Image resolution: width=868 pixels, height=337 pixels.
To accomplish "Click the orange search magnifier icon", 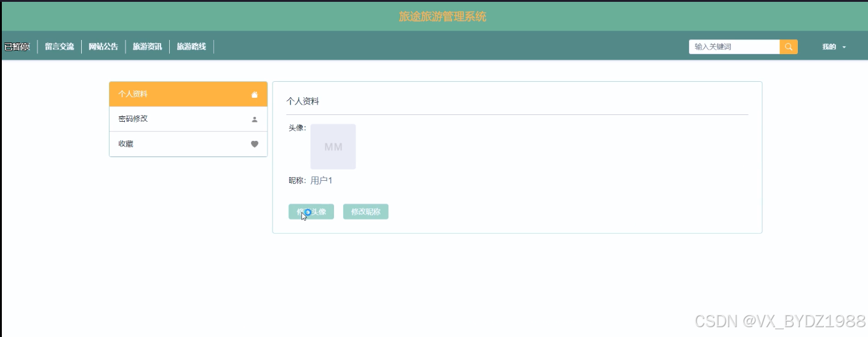I will pyautogui.click(x=789, y=47).
